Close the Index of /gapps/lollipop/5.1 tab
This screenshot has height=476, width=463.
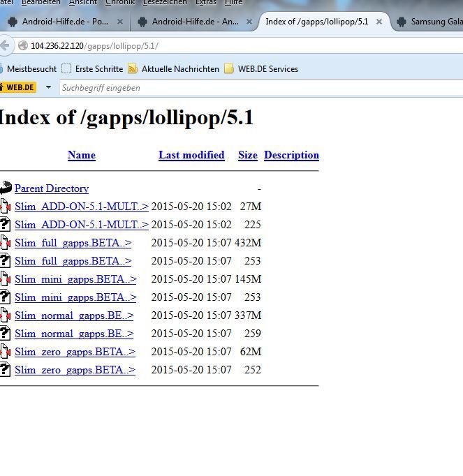pos(379,22)
